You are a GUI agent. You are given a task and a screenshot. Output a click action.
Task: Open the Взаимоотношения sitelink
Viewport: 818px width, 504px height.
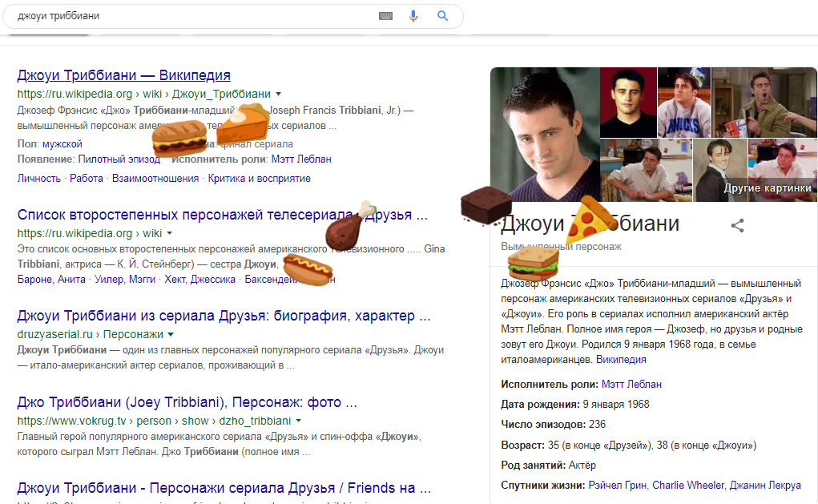coord(155,178)
